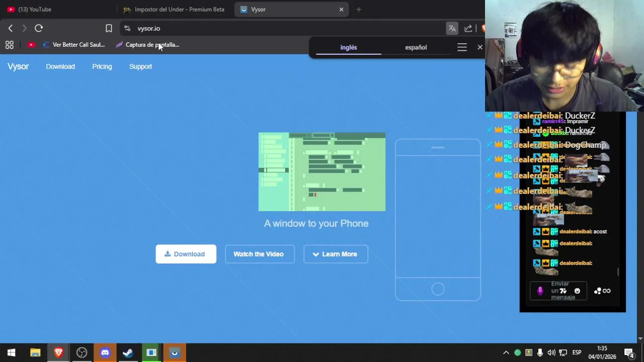Click the Vysor logo link
This screenshot has width=644, height=362.
(x=18, y=66)
